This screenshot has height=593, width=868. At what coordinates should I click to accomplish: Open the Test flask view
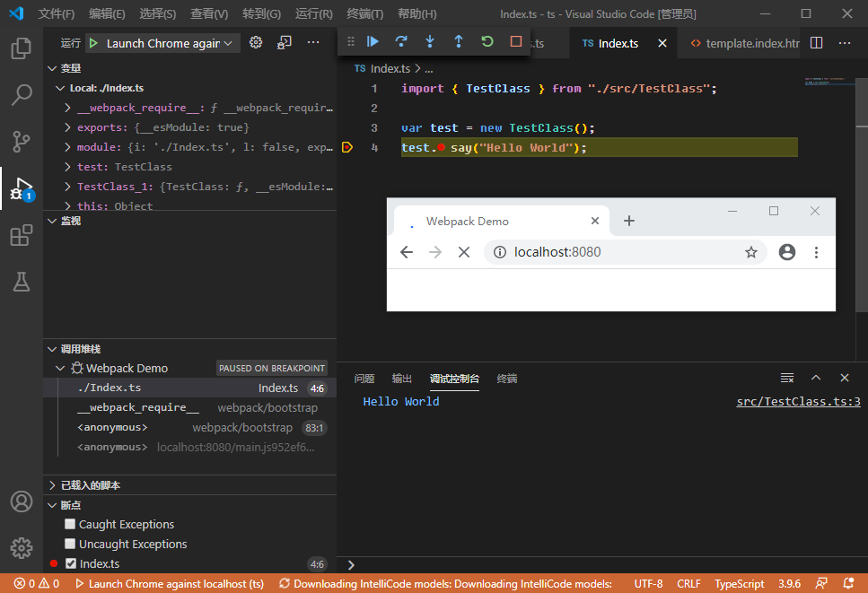[x=21, y=282]
